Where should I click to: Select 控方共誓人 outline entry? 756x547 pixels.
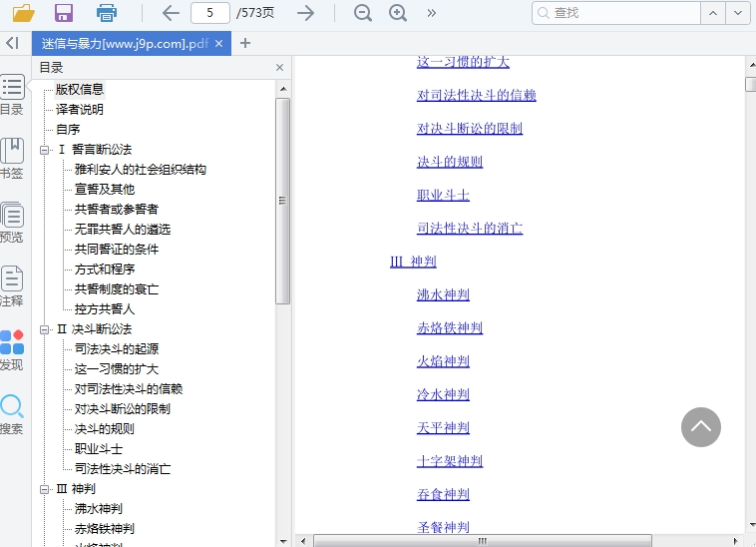pyautogui.click(x=105, y=309)
